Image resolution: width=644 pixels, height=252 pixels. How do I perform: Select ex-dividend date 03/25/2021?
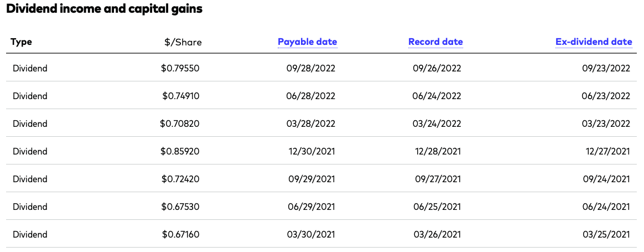(606, 234)
